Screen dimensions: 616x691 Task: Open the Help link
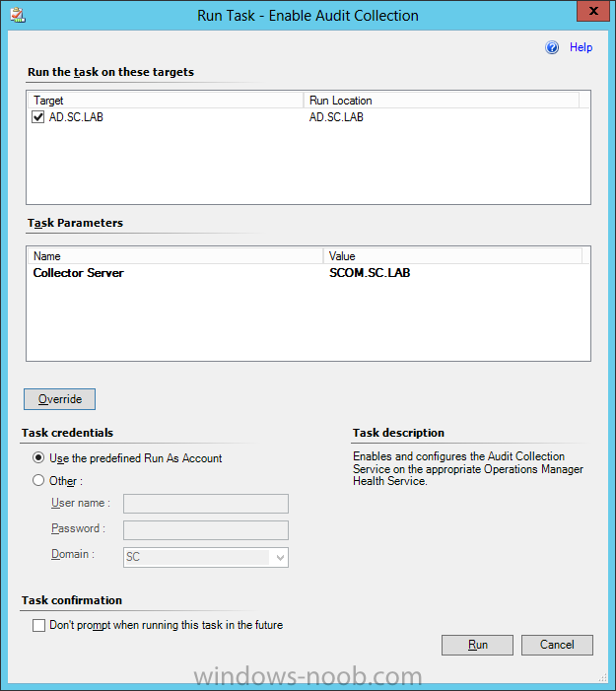(x=581, y=47)
